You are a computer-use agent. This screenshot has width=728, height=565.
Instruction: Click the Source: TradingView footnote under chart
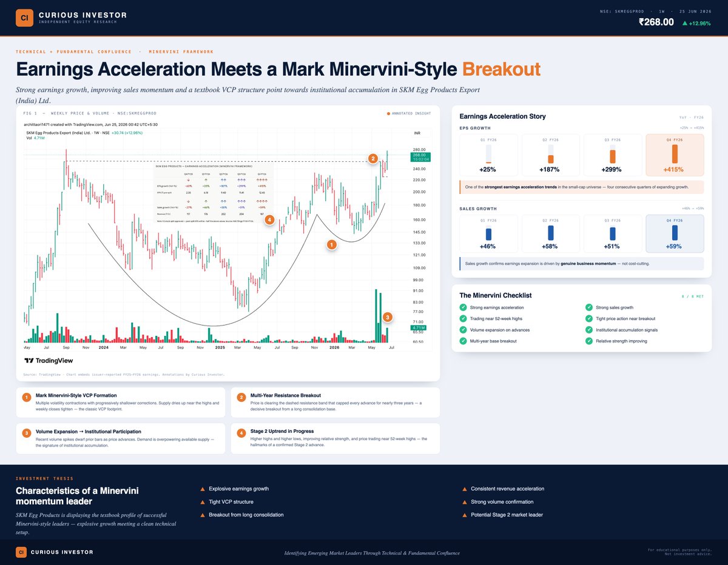[124, 375]
